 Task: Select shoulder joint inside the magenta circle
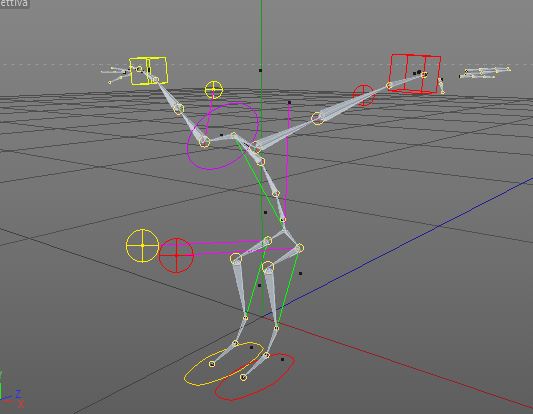click(204, 142)
